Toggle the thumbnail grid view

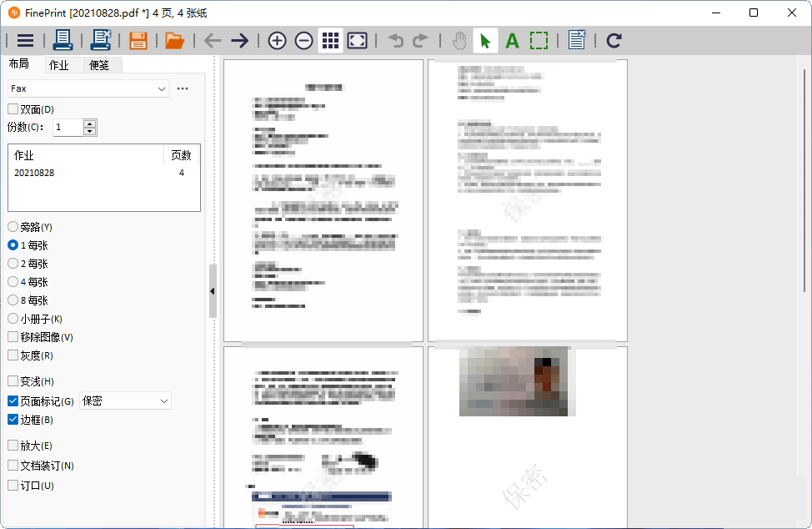[x=330, y=40]
